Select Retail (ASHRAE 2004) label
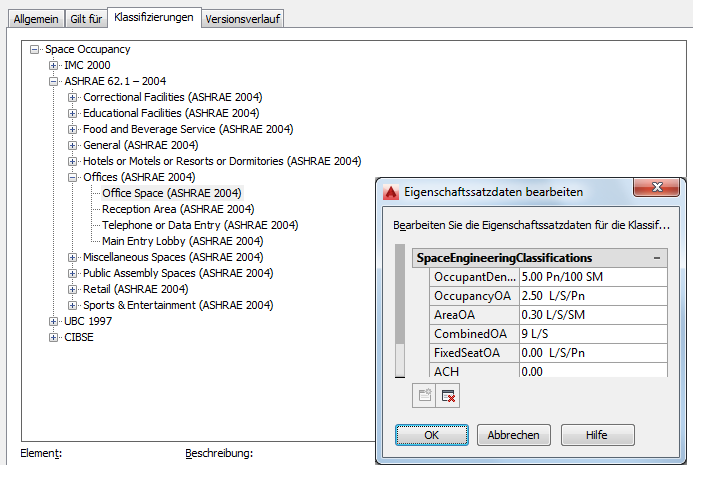 [x=136, y=289]
